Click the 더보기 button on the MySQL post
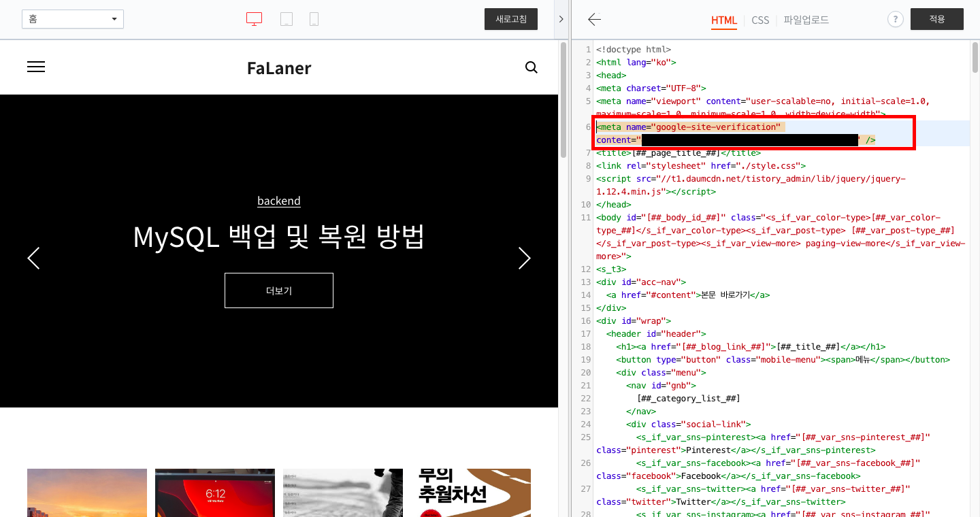The height and width of the screenshot is (517, 980). click(x=278, y=290)
